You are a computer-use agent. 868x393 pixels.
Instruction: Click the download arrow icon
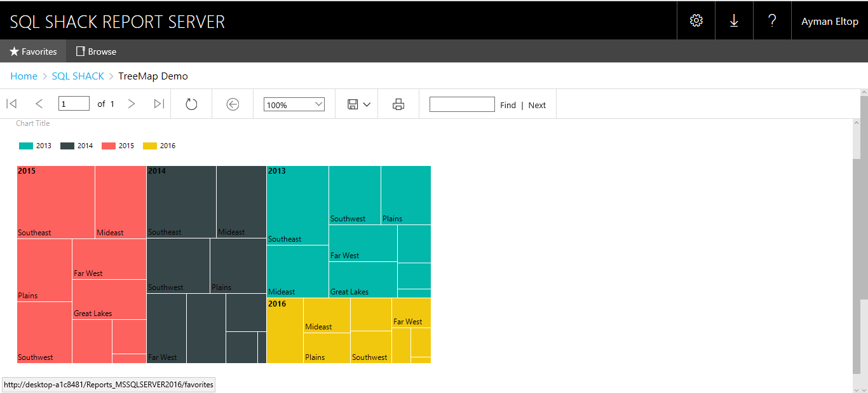point(734,20)
